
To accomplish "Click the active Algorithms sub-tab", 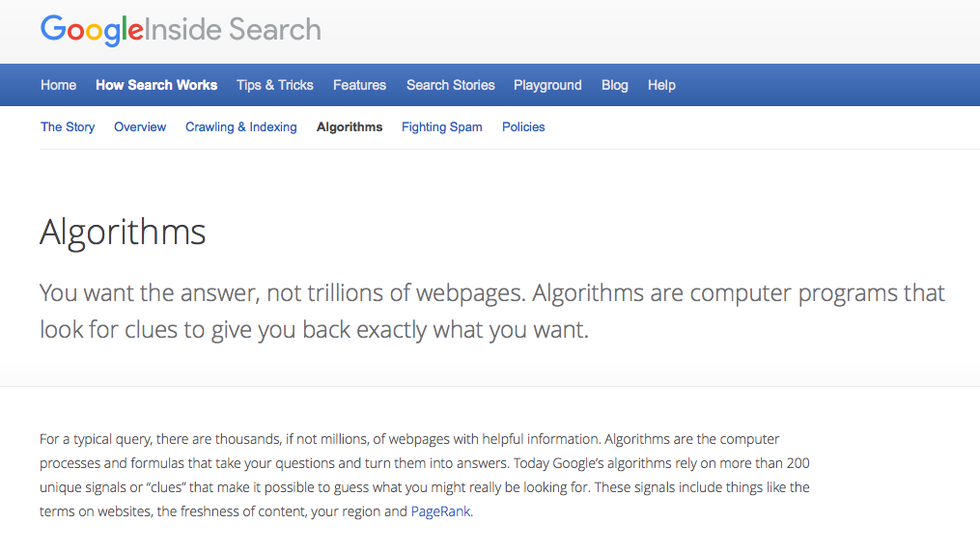I will coord(350,126).
